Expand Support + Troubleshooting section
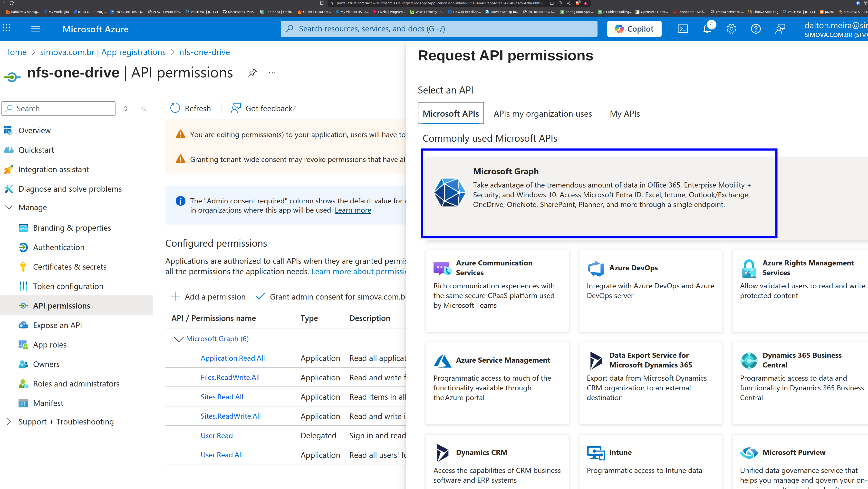This screenshot has height=489, width=868. click(x=9, y=422)
